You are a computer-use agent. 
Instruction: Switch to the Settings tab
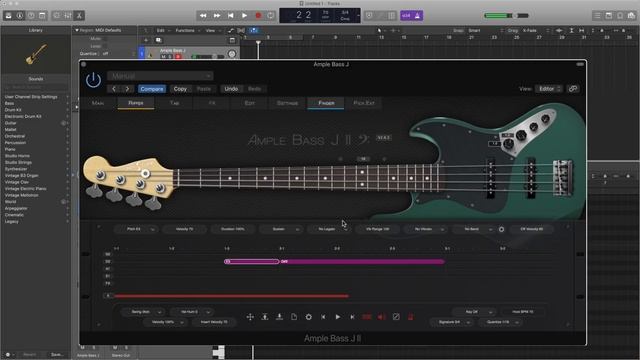(x=287, y=103)
